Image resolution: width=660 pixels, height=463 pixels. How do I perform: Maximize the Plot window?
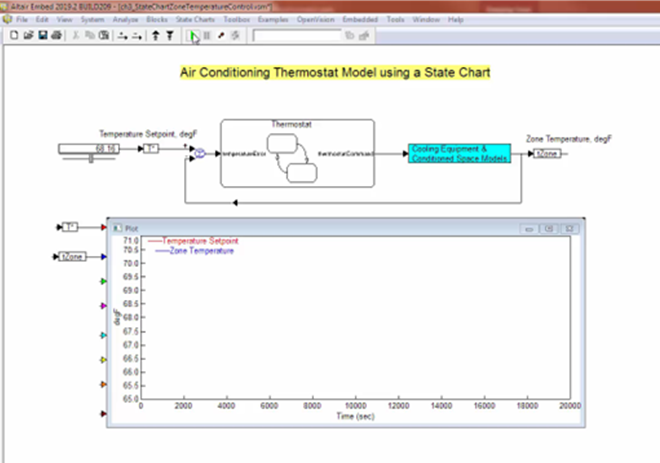(x=549, y=229)
